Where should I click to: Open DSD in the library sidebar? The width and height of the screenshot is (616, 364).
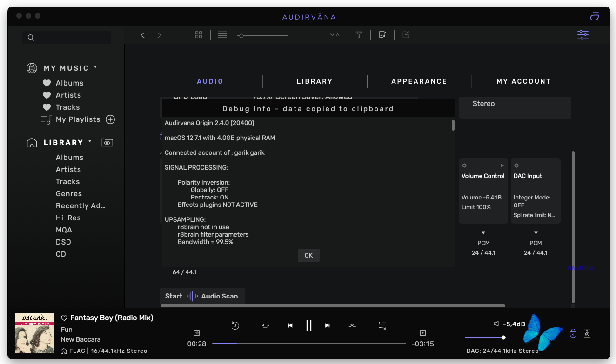63,242
